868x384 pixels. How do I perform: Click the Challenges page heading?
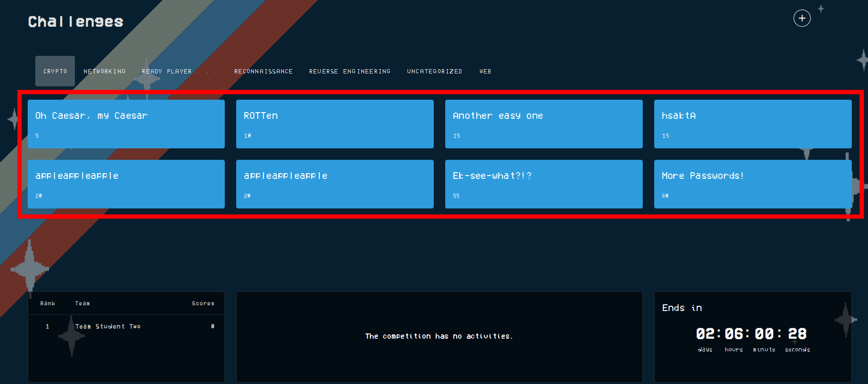[x=75, y=21]
